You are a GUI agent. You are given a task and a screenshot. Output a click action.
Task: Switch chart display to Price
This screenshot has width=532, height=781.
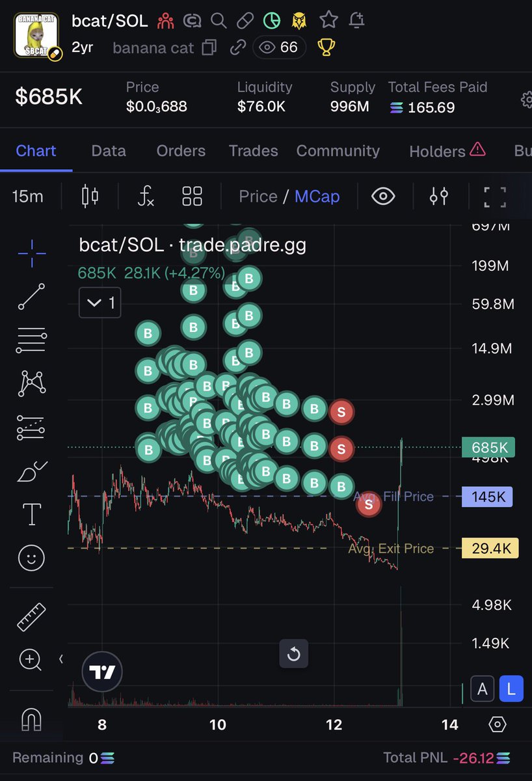[258, 196]
